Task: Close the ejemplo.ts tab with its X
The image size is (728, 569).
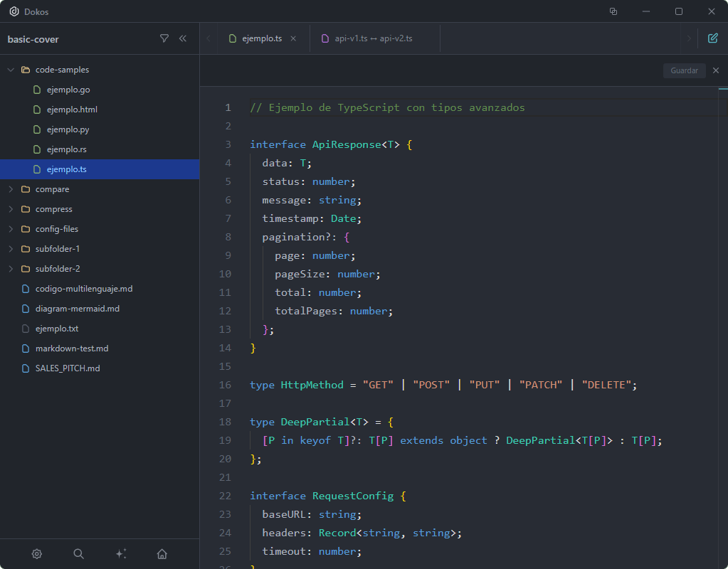Action: (294, 38)
